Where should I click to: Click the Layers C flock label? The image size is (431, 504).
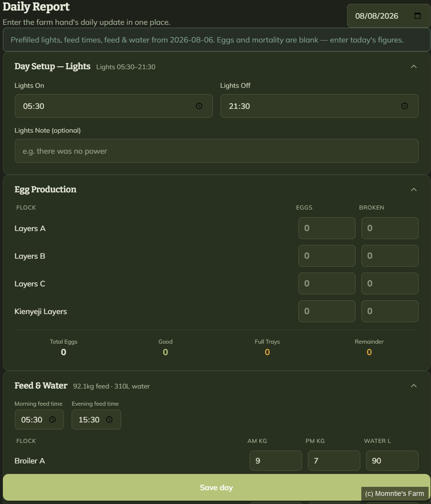click(x=30, y=284)
